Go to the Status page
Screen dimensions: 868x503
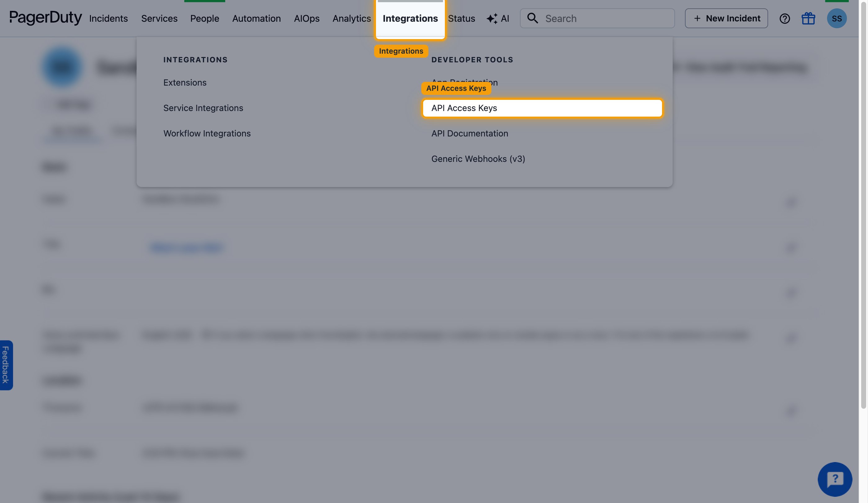pyautogui.click(x=461, y=18)
